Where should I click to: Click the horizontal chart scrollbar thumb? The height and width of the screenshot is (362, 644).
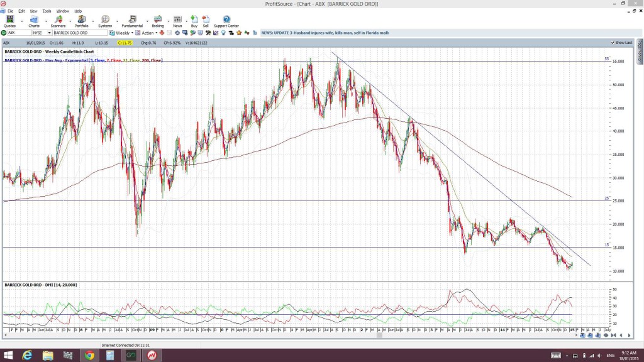click(x=379, y=336)
